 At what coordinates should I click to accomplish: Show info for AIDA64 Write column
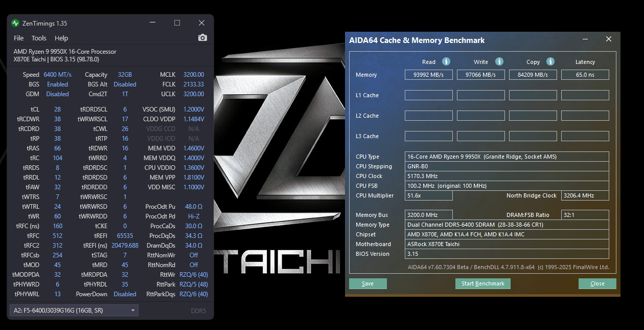tap(499, 61)
